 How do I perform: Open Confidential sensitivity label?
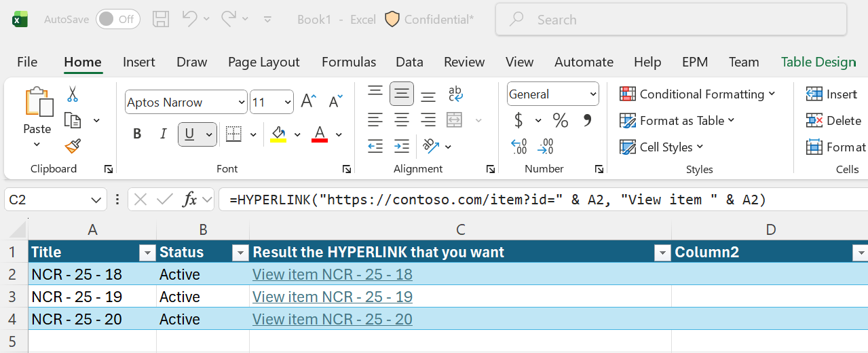click(x=430, y=19)
